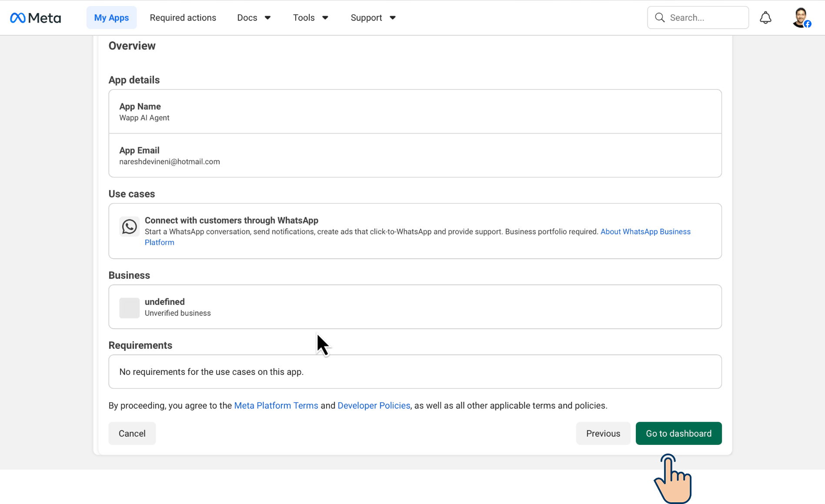Click the app name 'Wapp AI Agent'
Viewport: 825px width, 504px height.
pos(144,118)
